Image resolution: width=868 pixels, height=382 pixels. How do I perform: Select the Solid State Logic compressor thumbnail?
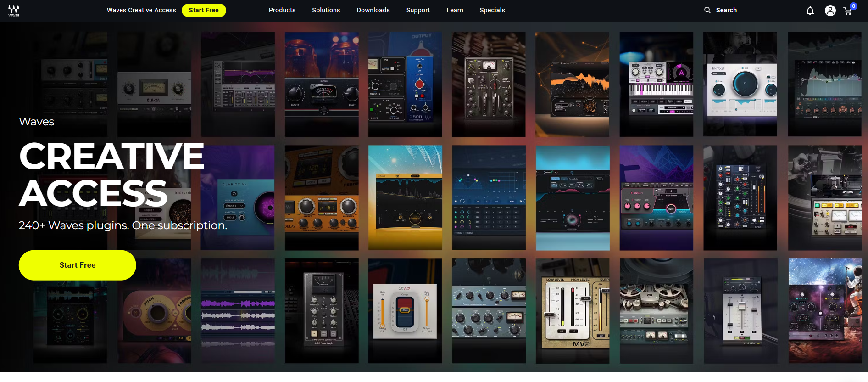[322, 311]
